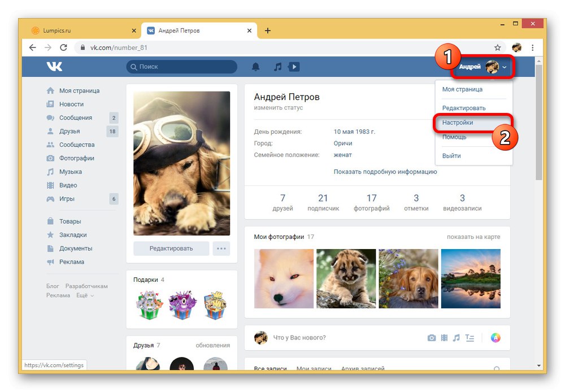Image resolution: width=565 pixels, height=392 pixels.
Task: Click the изменить статус link
Action: (x=278, y=107)
